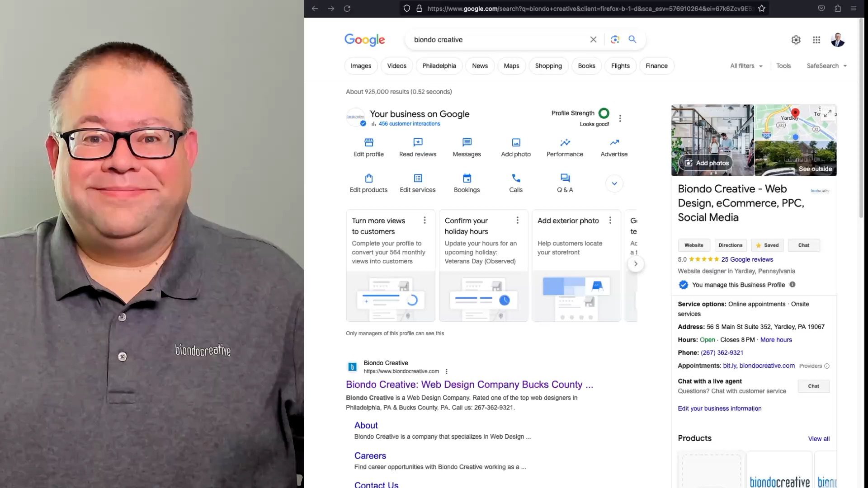This screenshot has width=868, height=488.
Task: Click the Website button in business panel
Action: coord(694,245)
